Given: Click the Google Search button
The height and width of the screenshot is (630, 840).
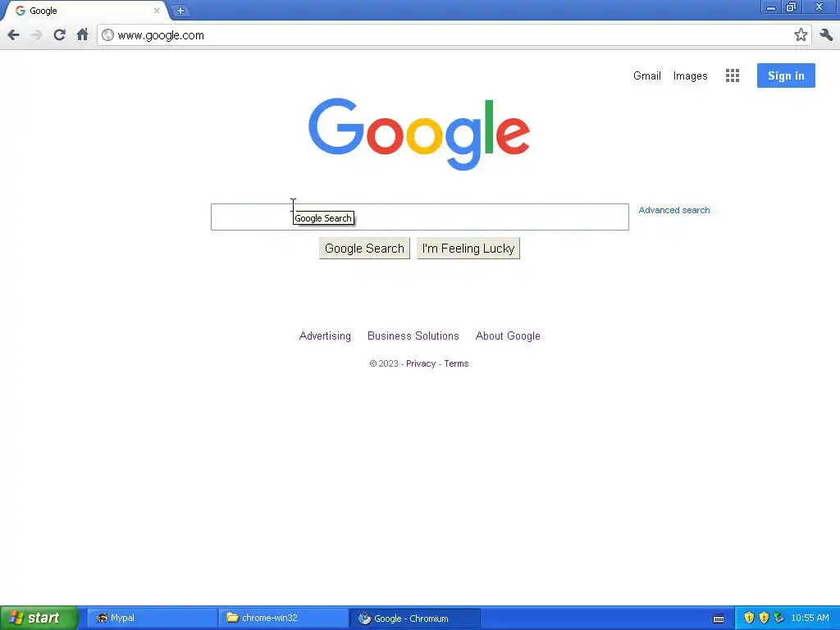Looking at the screenshot, I should tap(364, 249).
